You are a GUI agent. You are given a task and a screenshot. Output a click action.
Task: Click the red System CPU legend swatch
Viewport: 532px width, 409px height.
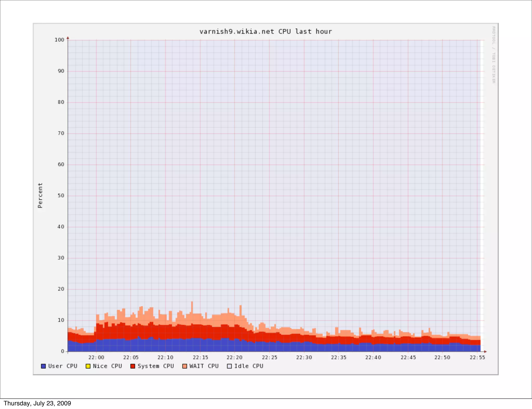pyautogui.click(x=133, y=366)
